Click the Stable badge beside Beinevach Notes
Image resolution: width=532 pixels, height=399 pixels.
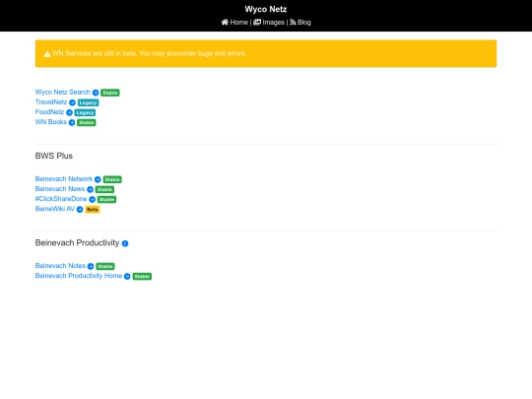(105, 266)
